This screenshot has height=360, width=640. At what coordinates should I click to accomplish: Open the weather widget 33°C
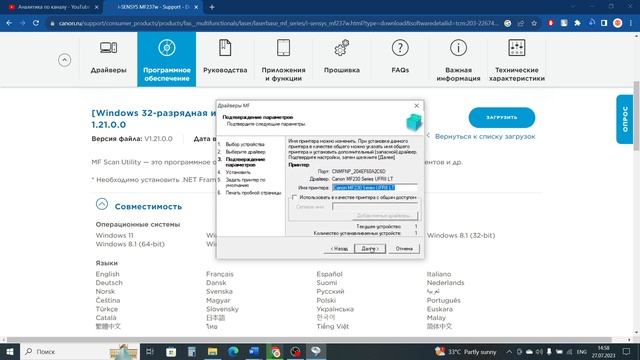click(x=466, y=351)
